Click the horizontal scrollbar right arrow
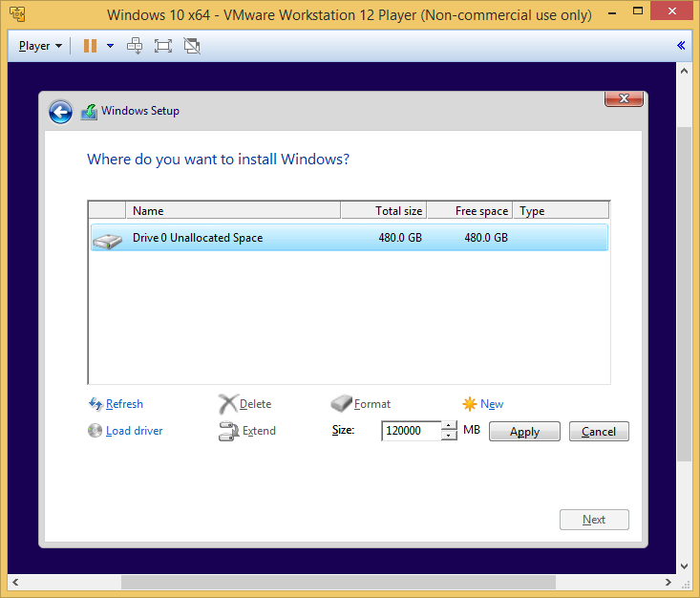Screen dimensions: 700x598 point(668,582)
